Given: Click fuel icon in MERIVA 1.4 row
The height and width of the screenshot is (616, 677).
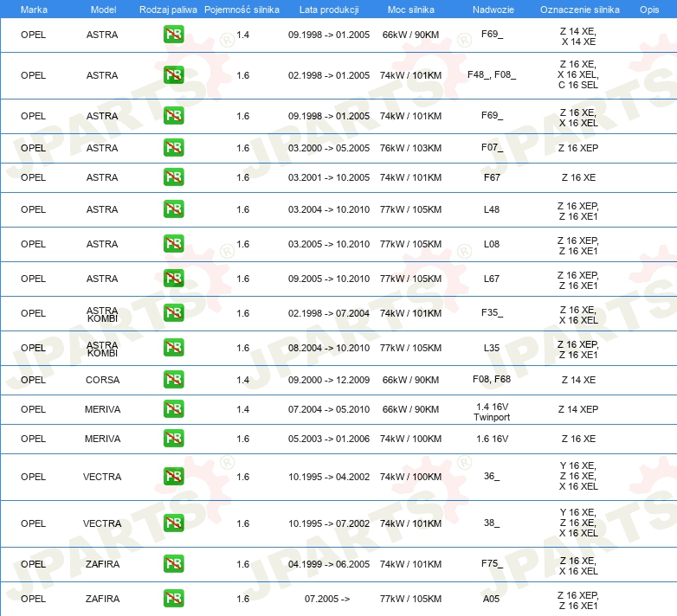Looking at the screenshot, I should click(173, 408).
